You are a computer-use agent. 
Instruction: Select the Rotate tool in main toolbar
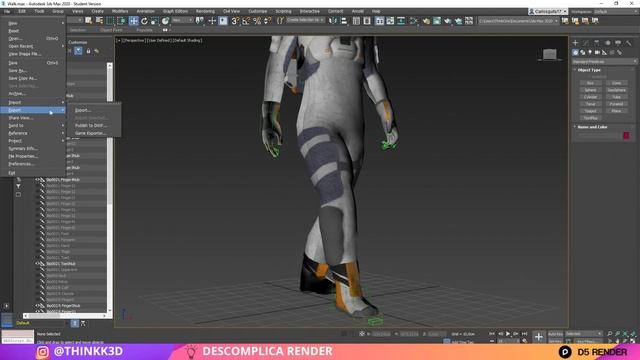pos(144,21)
